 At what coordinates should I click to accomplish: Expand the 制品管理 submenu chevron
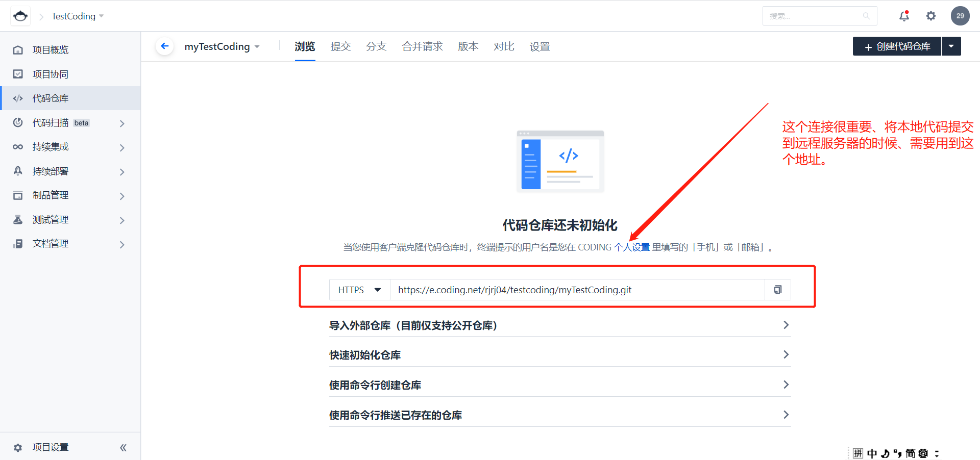tap(122, 196)
